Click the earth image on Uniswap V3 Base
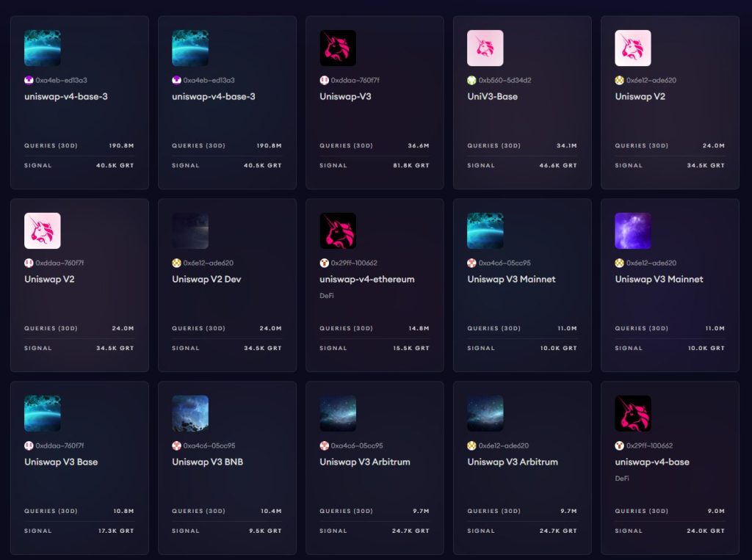752x560 pixels. point(43,414)
